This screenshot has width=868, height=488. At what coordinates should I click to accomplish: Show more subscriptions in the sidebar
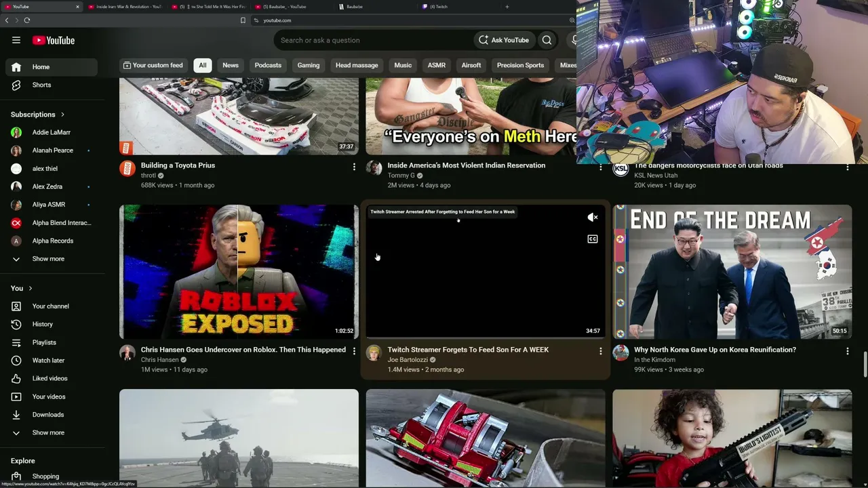coord(52,259)
